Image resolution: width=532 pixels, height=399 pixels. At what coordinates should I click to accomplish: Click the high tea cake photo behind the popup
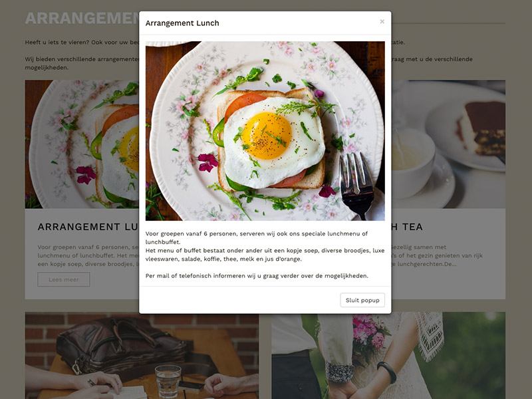pos(448,144)
